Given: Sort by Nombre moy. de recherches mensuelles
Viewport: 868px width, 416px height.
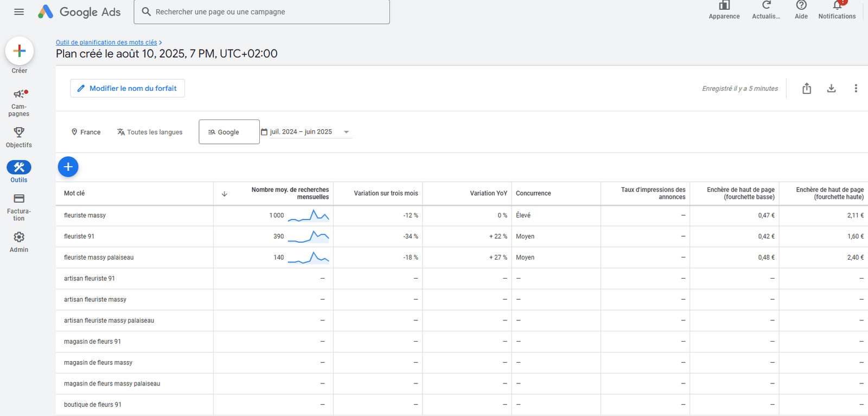Looking at the screenshot, I should 290,193.
